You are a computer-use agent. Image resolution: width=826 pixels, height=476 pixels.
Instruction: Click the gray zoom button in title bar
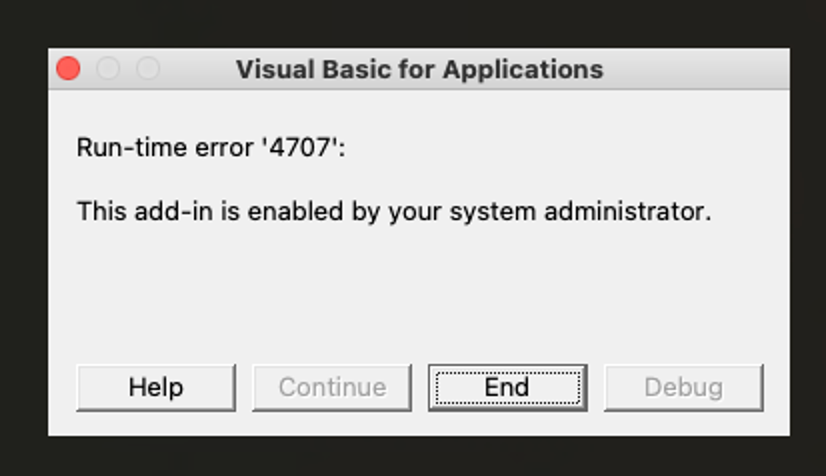tap(148, 69)
